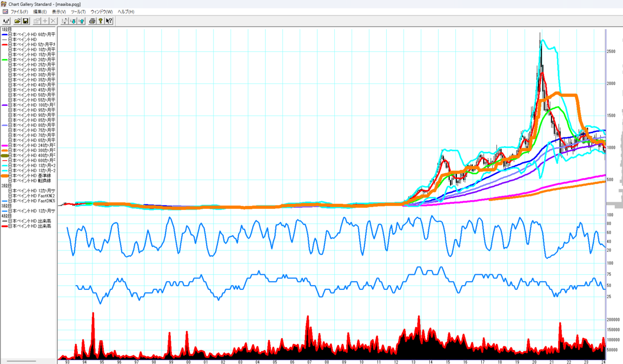Click the 13 year label on time axis
Screen dimensions: 623x364
(x=413, y=361)
